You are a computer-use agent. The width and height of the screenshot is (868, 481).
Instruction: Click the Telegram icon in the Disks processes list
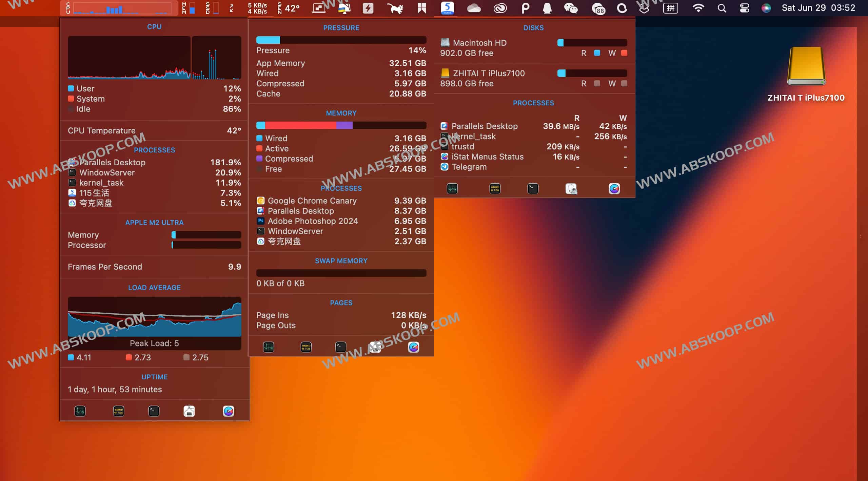445,167
